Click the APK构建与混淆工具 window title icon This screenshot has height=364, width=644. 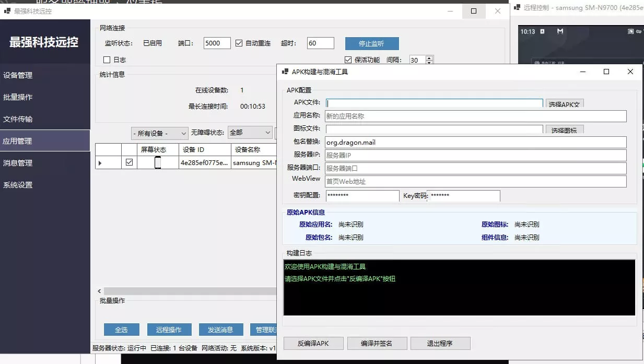285,72
